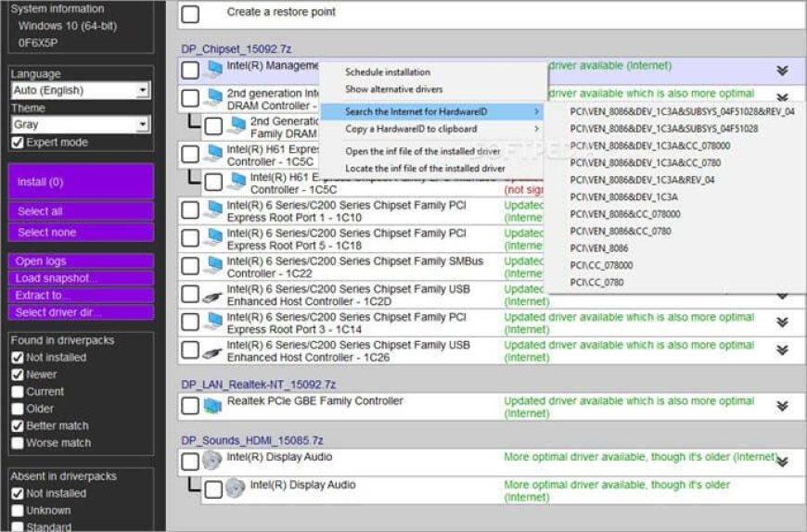Select HardwareID PCI\VEN_8086
807x532 pixels.
(x=599, y=248)
